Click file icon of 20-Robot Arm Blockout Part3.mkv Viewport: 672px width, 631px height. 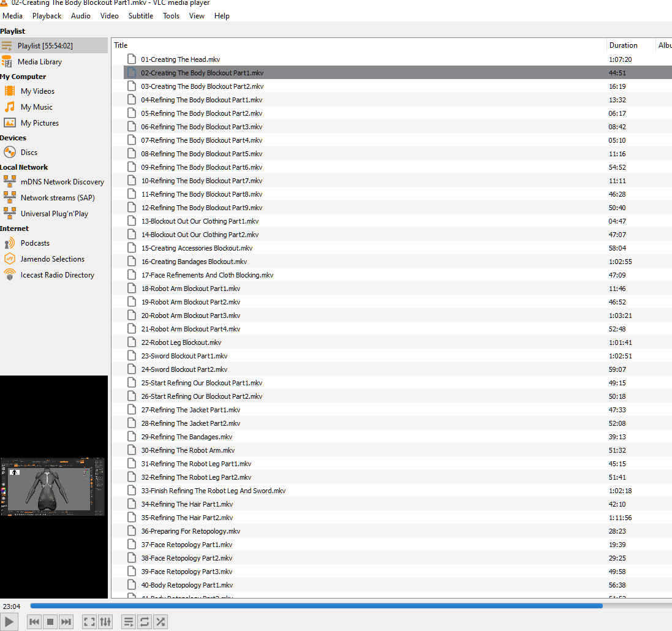pos(132,315)
